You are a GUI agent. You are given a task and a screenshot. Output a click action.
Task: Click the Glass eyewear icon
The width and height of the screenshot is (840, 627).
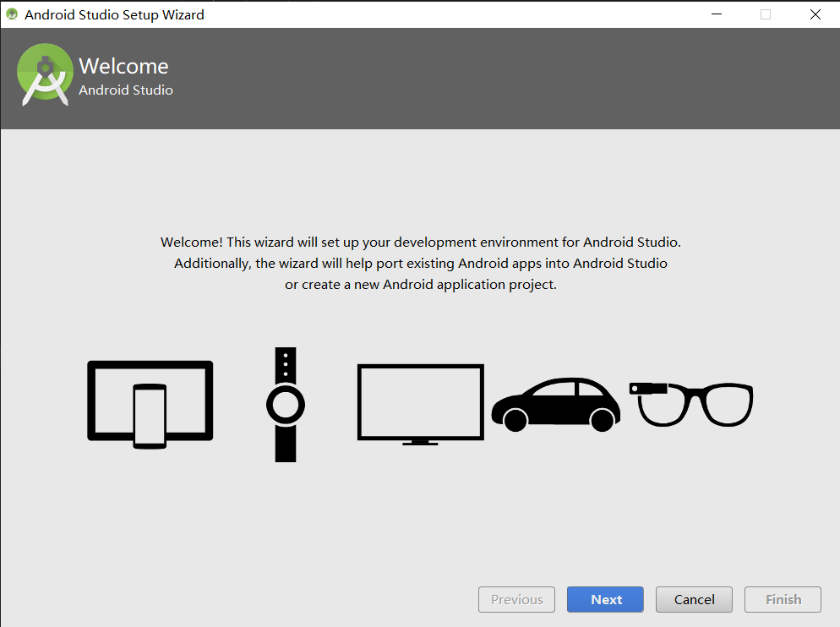click(x=691, y=404)
